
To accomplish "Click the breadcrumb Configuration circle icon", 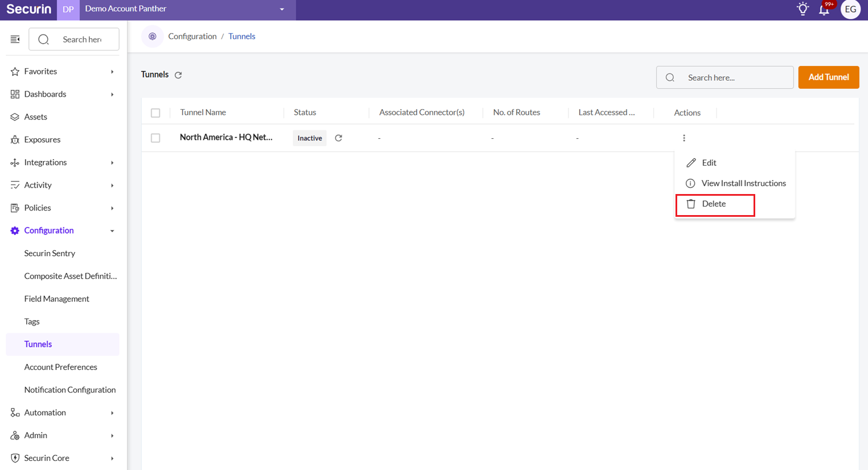I will 152,36.
